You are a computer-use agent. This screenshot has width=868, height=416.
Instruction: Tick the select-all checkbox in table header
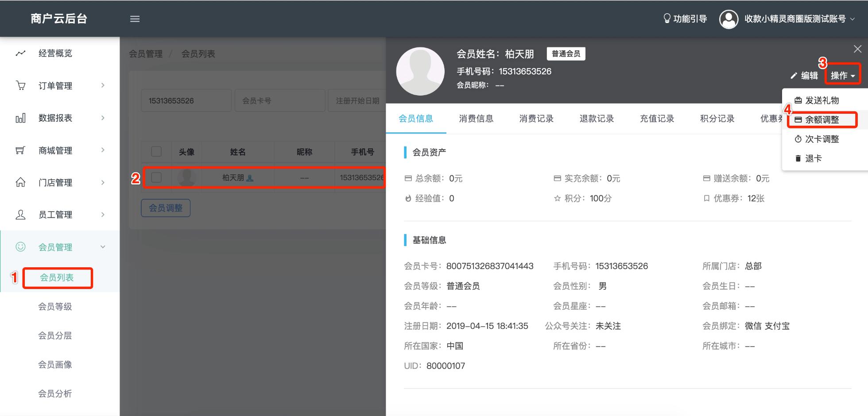point(156,151)
